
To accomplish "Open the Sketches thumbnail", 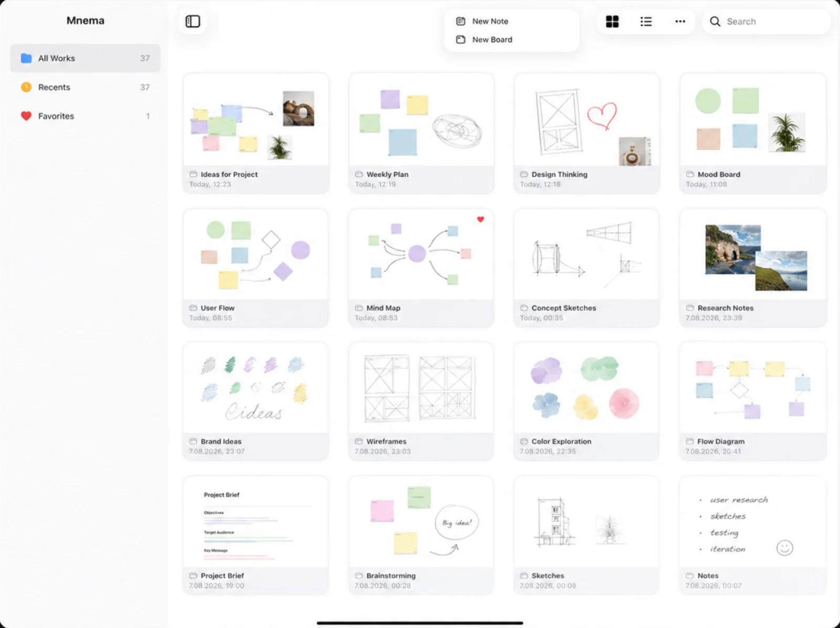I will tap(586, 522).
